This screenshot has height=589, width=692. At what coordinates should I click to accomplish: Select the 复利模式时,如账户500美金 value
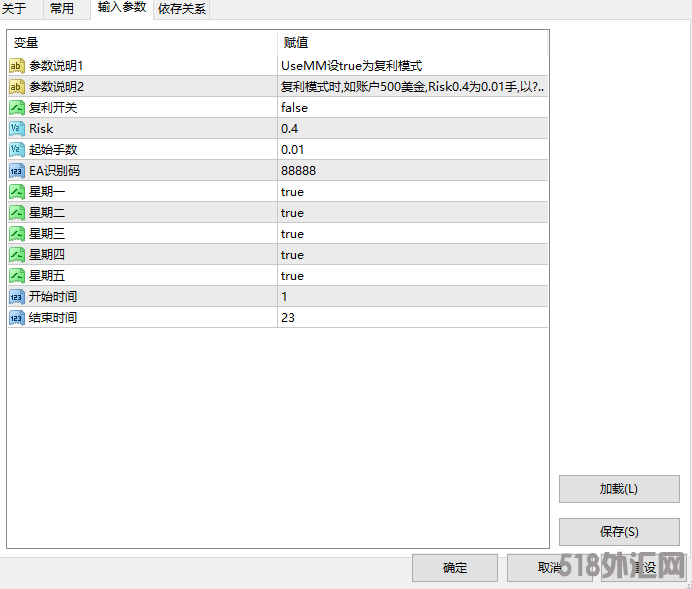coord(413,86)
